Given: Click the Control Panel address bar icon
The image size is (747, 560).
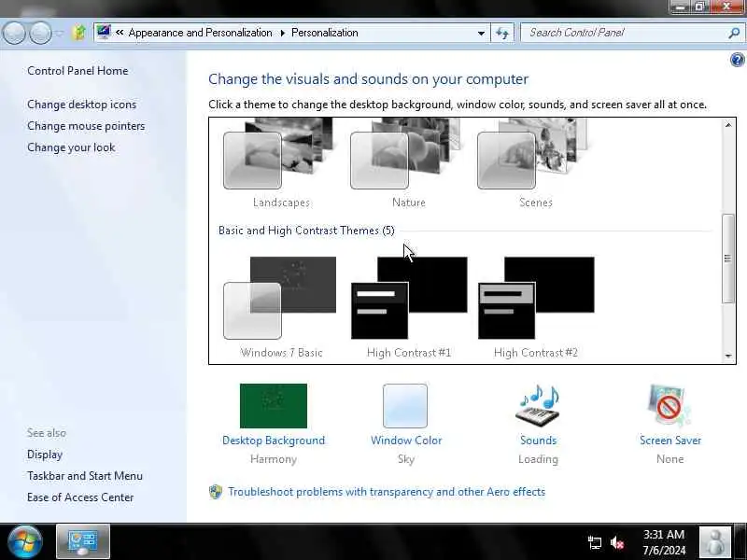Looking at the screenshot, I should [x=104, y=33].
